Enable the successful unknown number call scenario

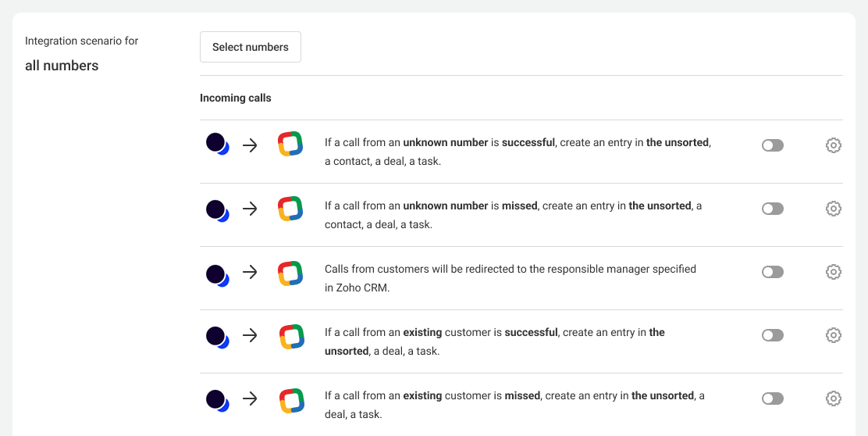(x=772, y=145)
